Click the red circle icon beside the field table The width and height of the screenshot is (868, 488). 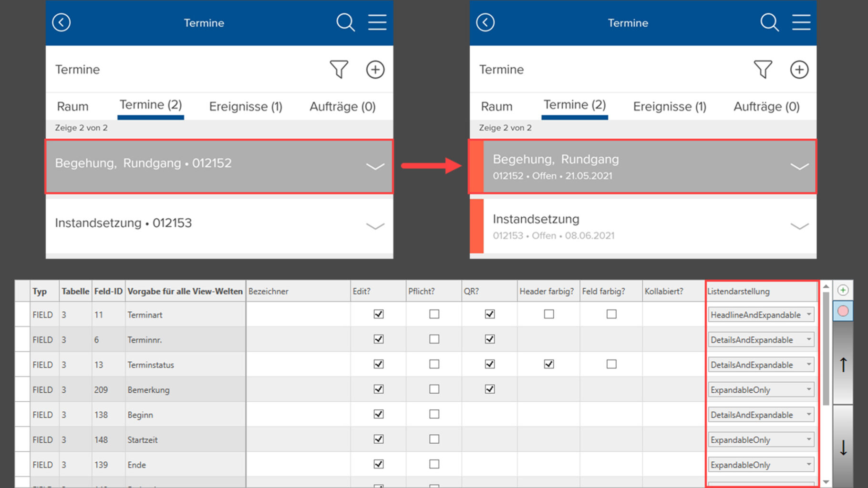(843, 311)
